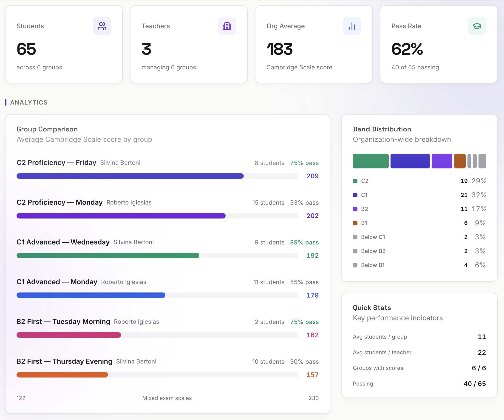Click the 75% pass label for Friday group
Viewport: 504px width, 420px height.
[x=304, y=163]
